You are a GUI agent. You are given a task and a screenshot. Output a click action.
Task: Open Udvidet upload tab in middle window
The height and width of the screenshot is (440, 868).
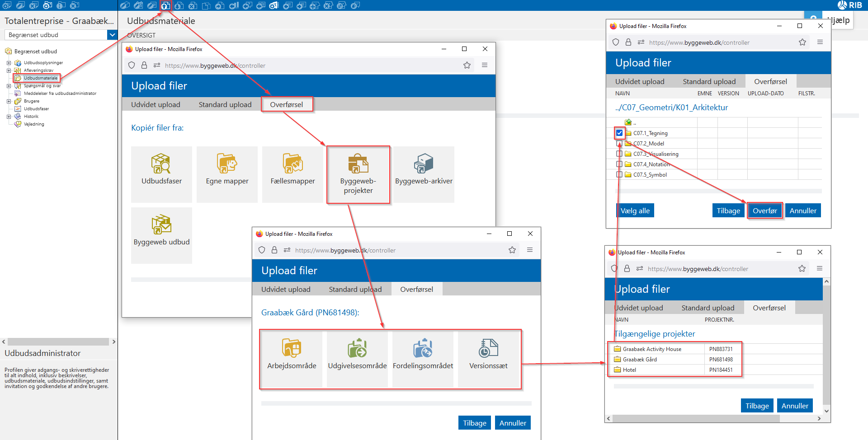click(x=286, y=289)
